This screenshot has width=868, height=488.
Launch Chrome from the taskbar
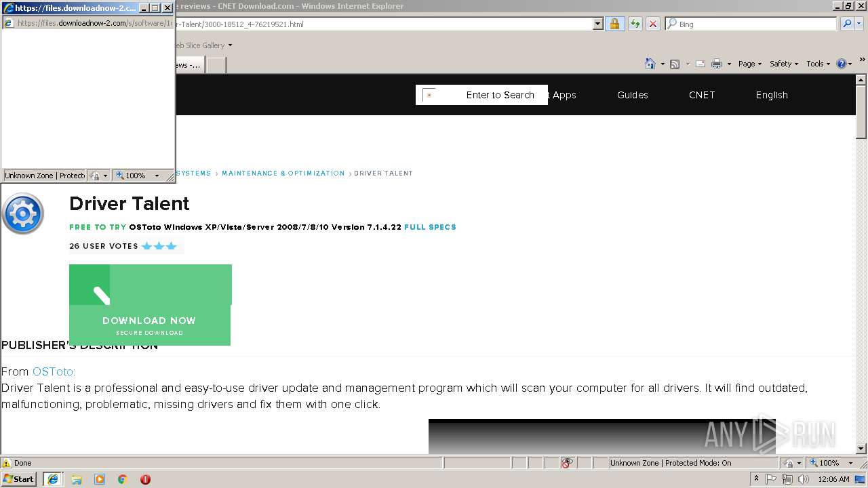123,479
